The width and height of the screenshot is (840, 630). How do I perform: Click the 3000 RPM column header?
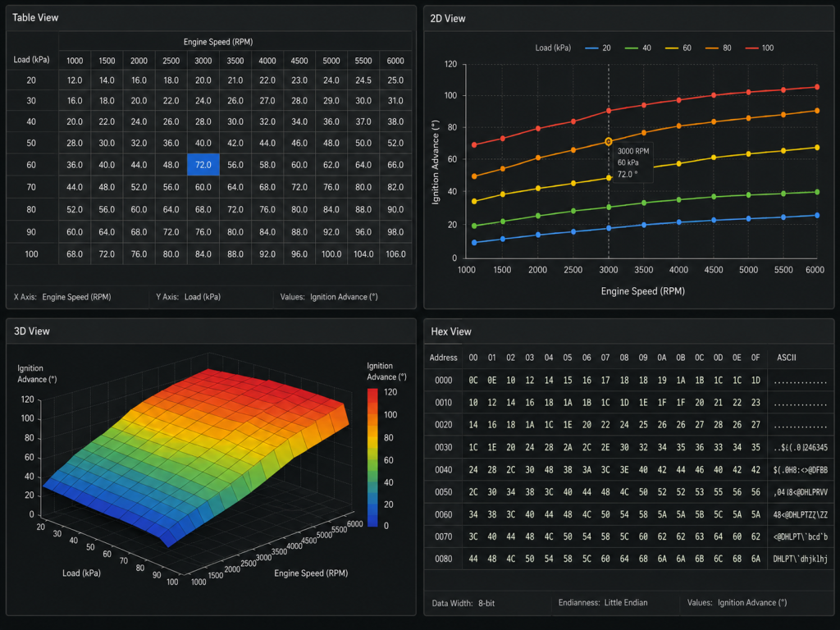click(x=203, y=61)
